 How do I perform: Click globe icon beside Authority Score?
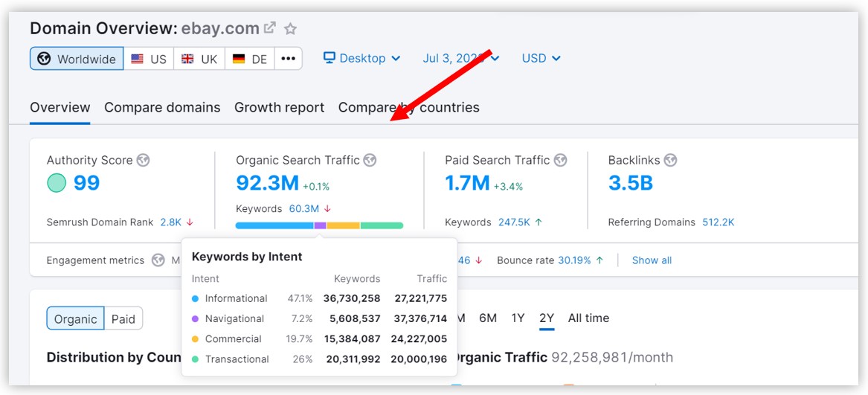tap(144, 161)
